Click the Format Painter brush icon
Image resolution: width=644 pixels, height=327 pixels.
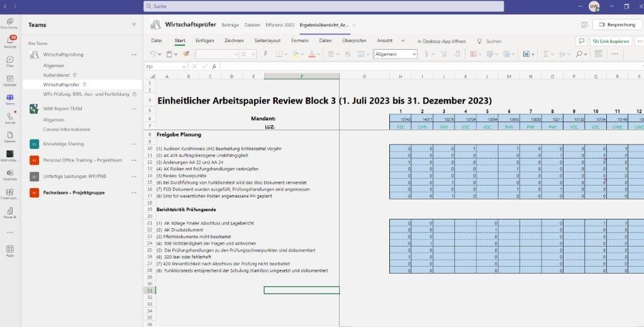(186, 54)
